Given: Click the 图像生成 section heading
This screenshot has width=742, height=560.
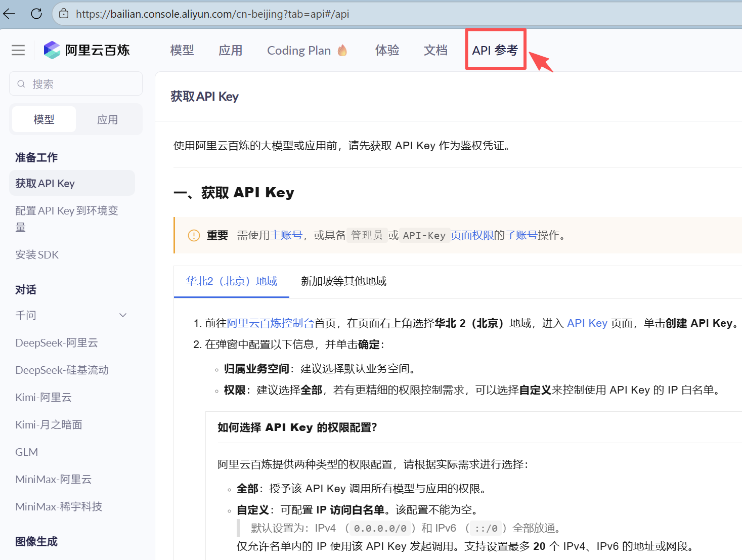Looking at the screenshot, I should tap(36, 541).
